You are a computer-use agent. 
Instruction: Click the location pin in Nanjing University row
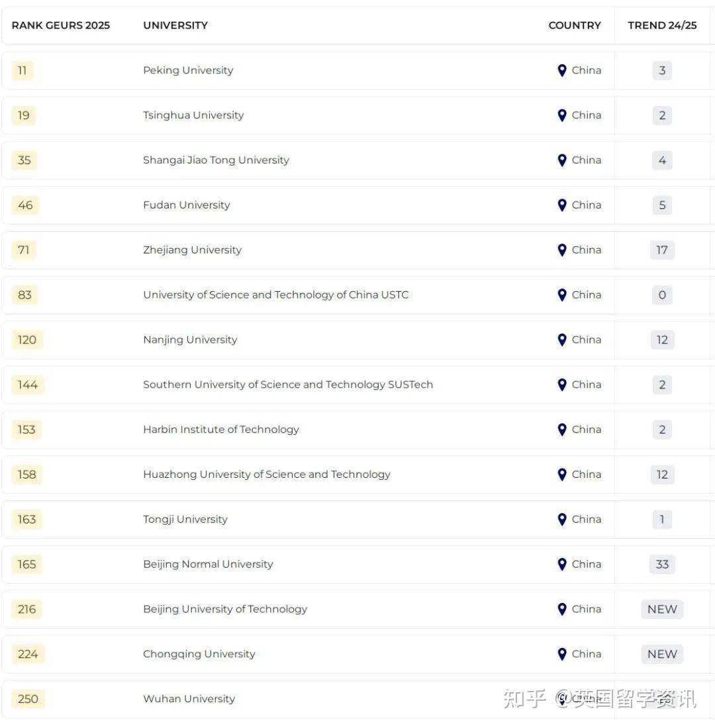(562, 340)
